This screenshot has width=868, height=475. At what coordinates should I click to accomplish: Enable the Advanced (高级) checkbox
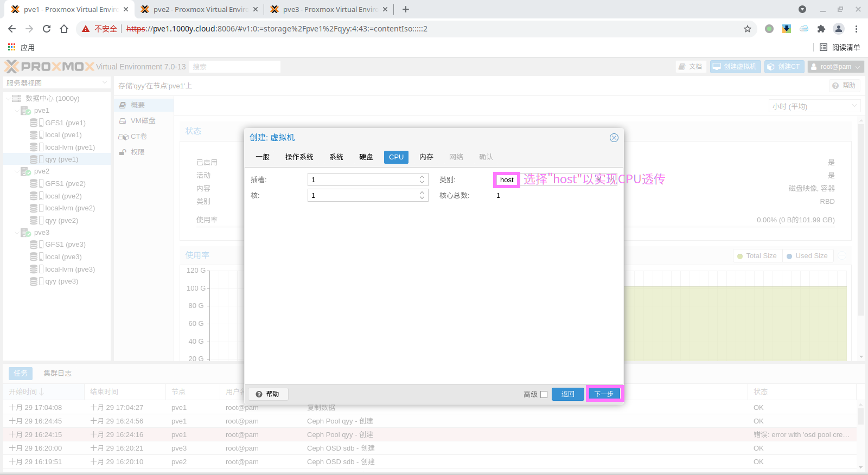pyautogui.click(x=544, y=394)
